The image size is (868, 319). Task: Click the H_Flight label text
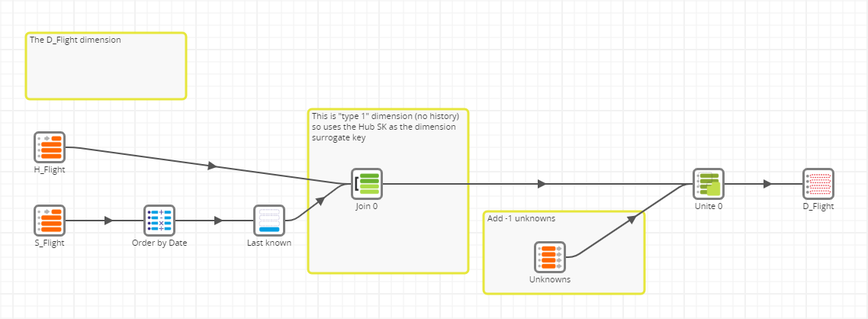pyautogui.click(x=50, y=170)
